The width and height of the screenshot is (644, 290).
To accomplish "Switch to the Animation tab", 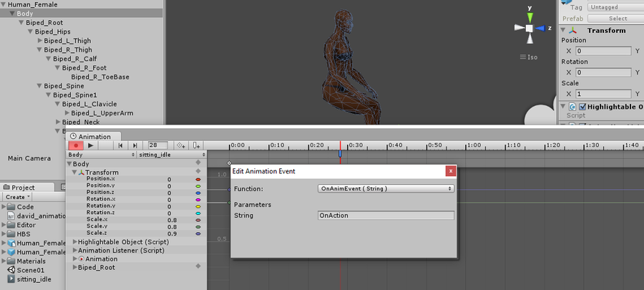I will click(94, 136).
